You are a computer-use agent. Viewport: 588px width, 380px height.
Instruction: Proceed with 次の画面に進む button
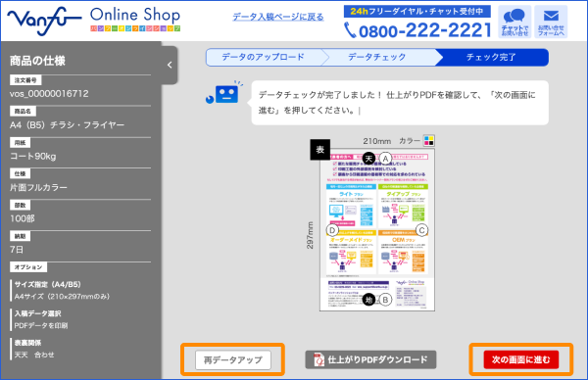tap(521, 359)
